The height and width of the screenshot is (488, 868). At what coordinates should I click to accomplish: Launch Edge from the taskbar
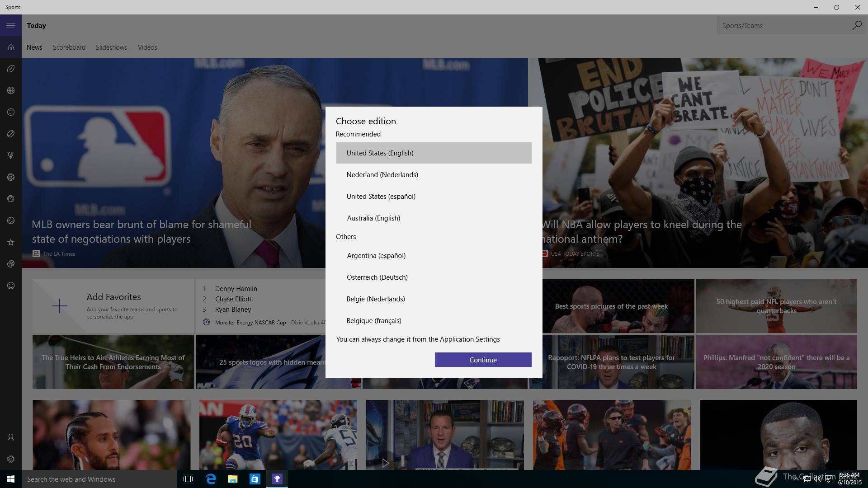211,479
